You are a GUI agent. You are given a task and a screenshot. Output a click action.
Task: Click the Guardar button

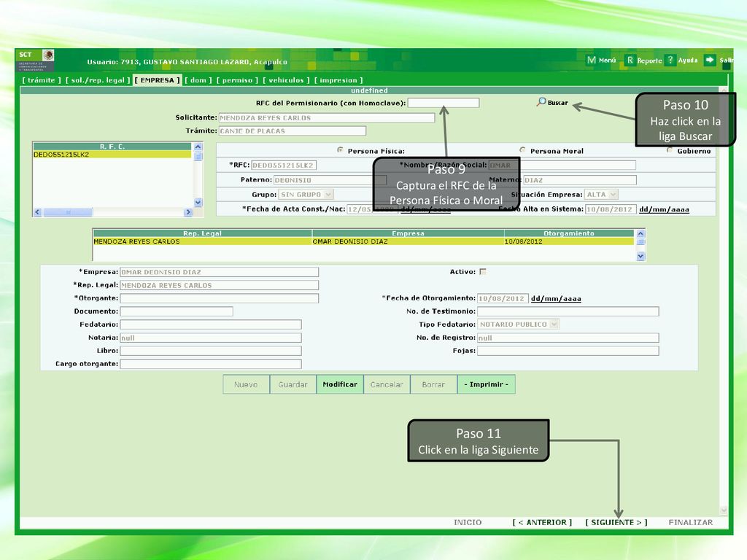pyautogui.click(x=293, y=384)
